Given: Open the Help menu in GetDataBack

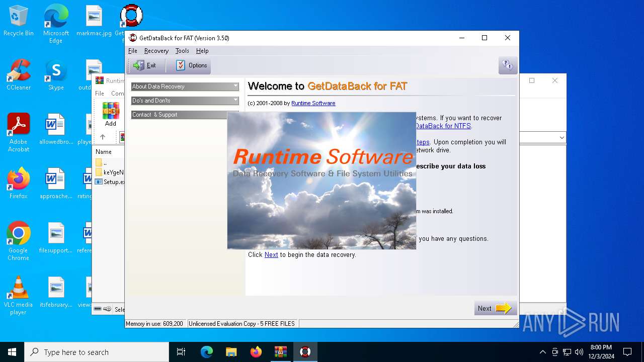Looking at the screenshot, I should click(202, 51).
